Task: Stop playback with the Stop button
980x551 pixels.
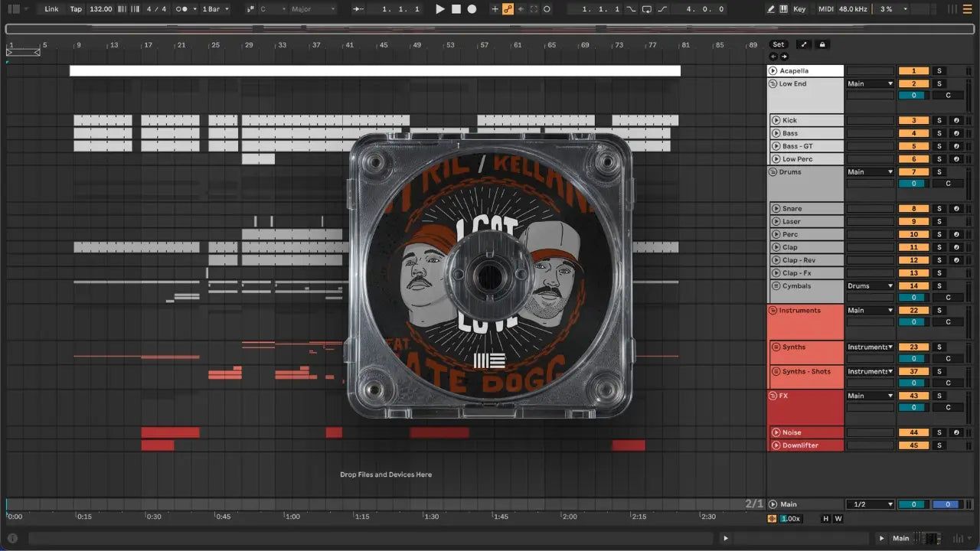Action: point(456,9)
